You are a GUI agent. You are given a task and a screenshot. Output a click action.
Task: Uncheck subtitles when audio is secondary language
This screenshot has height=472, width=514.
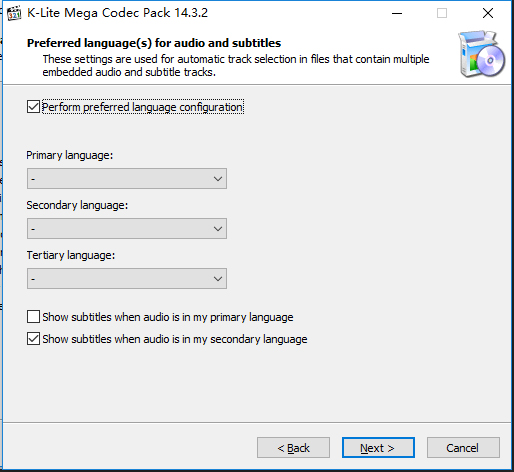[33, 339]
